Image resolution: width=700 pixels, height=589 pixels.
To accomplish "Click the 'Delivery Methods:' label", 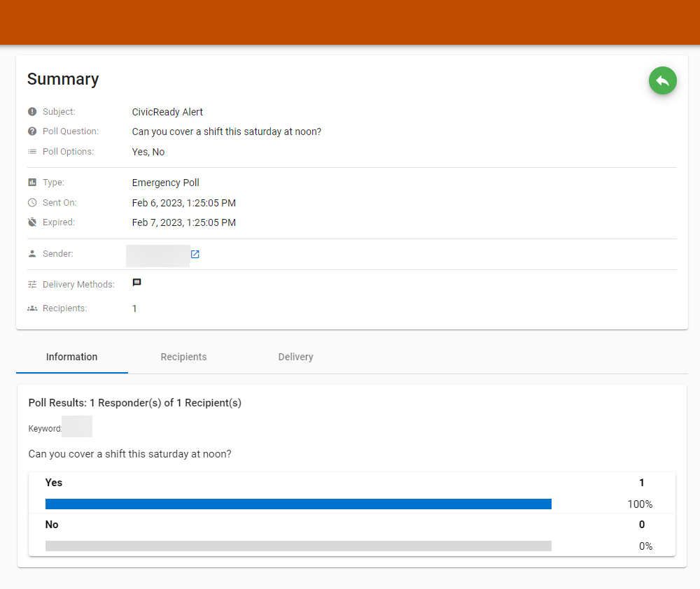I will pos(78,284).
